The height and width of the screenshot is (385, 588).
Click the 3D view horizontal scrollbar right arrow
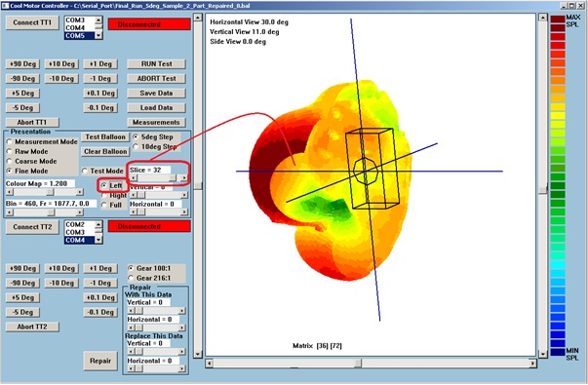[532, 363]
